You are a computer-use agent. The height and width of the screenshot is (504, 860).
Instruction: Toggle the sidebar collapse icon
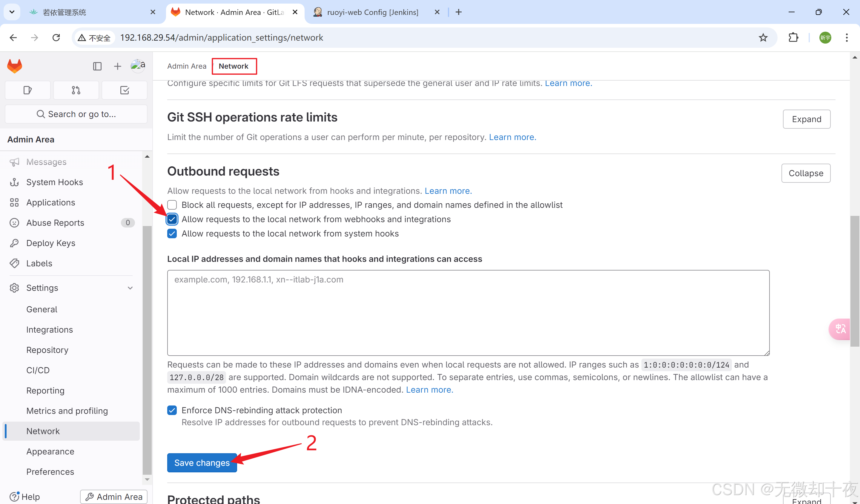click(97, 66)
